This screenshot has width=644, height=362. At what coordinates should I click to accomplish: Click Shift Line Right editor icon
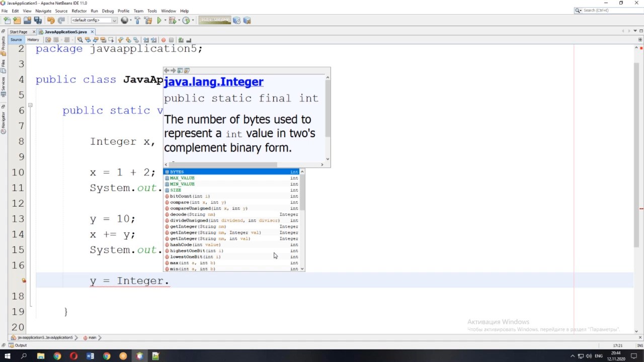coord(153,40)
